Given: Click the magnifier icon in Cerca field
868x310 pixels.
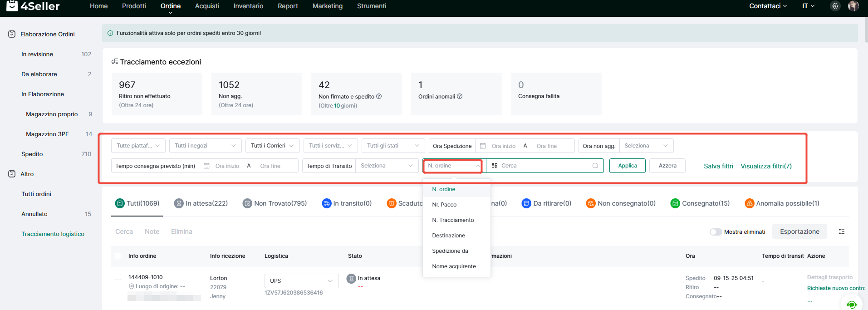Looking at the screenshot, I should point(595,166).
